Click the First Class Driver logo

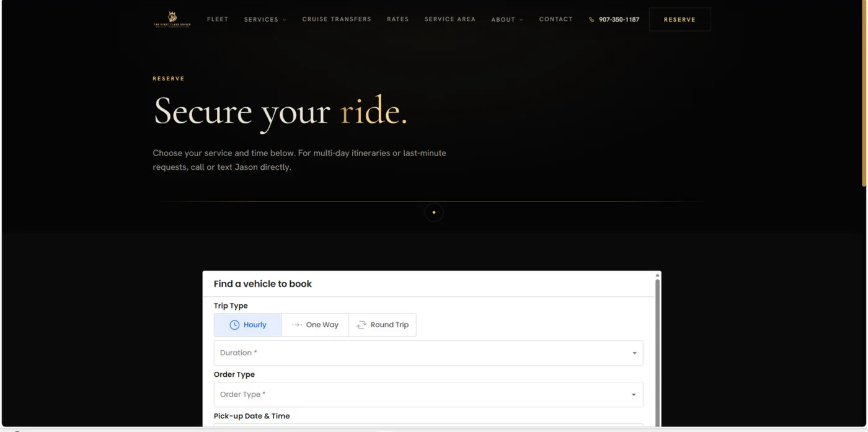pos(172,19)
